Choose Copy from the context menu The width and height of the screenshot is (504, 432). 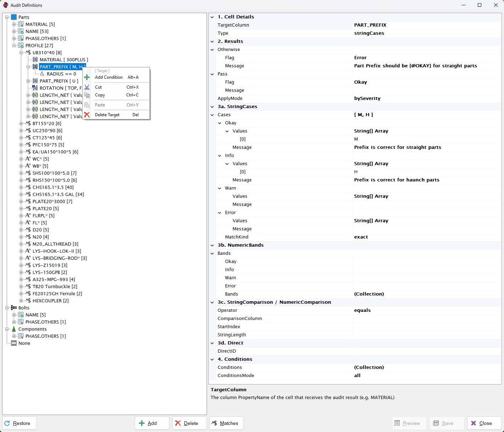tap(100, 95)
